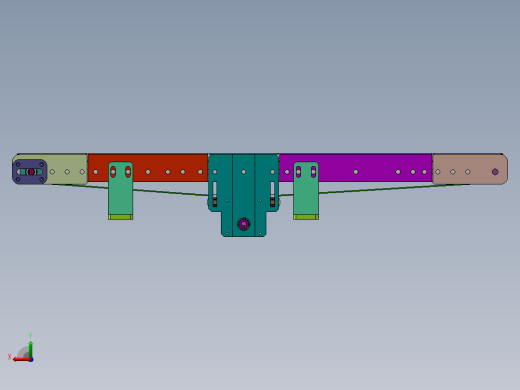Viewport: 520px width, 390px height.
Task: Select yellow pad under left green bracket
Action: (121, 217)
